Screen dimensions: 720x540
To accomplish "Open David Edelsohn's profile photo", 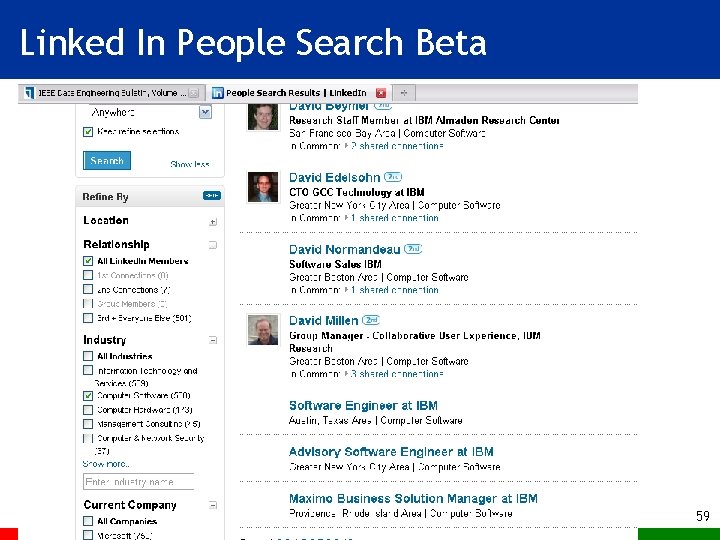I will (x=263, y=187).
